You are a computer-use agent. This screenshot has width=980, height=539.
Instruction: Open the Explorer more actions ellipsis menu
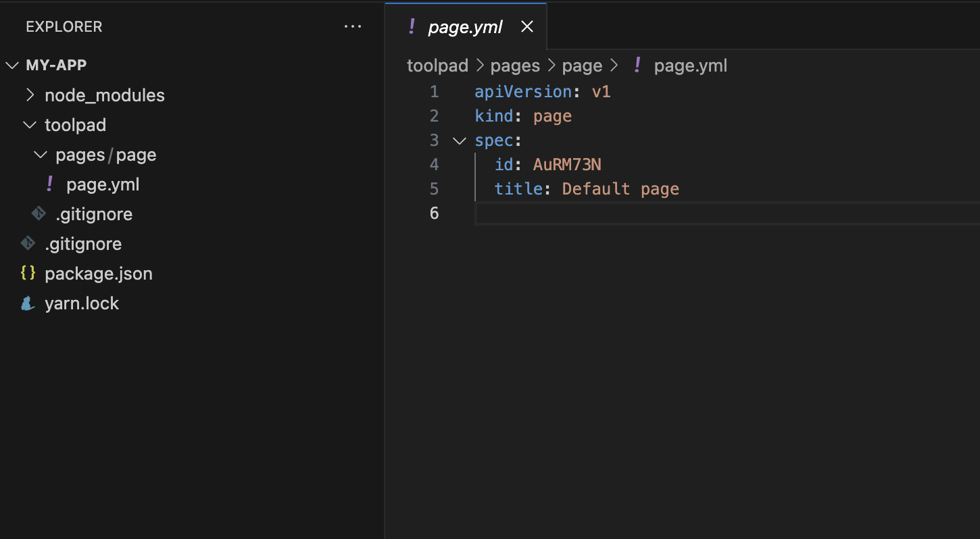pos(353,27)
